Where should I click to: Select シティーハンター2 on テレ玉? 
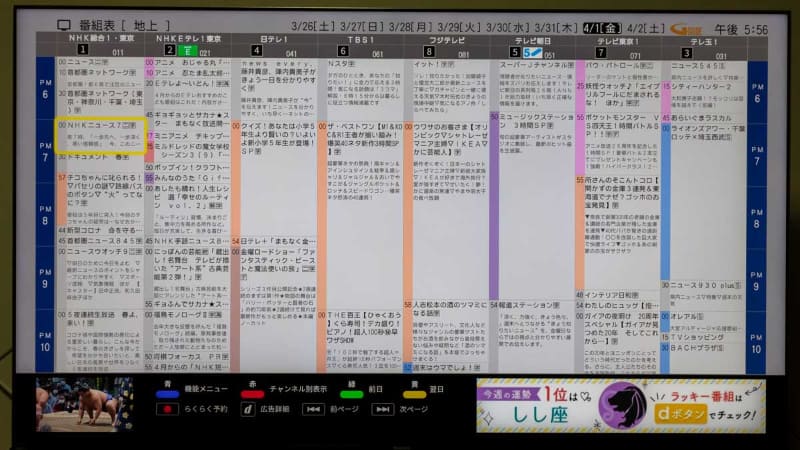point(704,97)
